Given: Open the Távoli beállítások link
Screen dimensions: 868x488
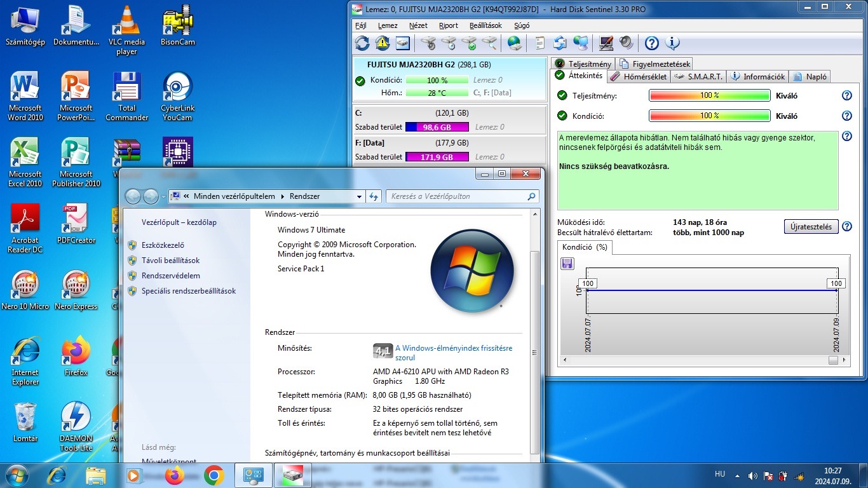Looking at the screenshot, I should 170,261.
